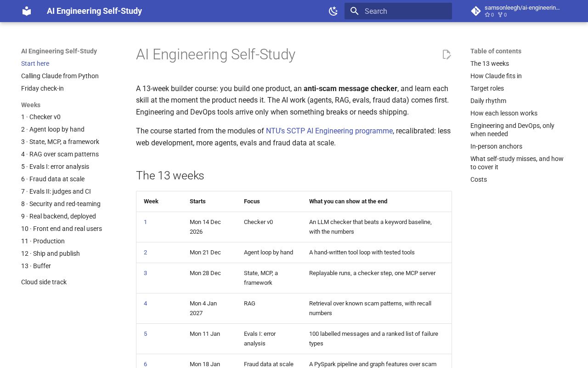The image size is (588, 368).
Task: Focus the Search input field
Action: click(x=398, y=11)
